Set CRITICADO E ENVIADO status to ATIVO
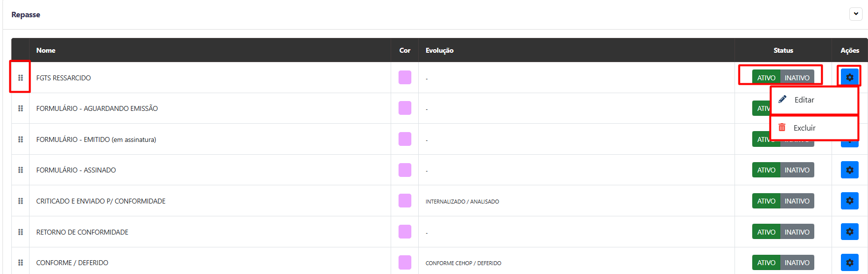This screenshot has height=274, width=868. pos(766,201)
